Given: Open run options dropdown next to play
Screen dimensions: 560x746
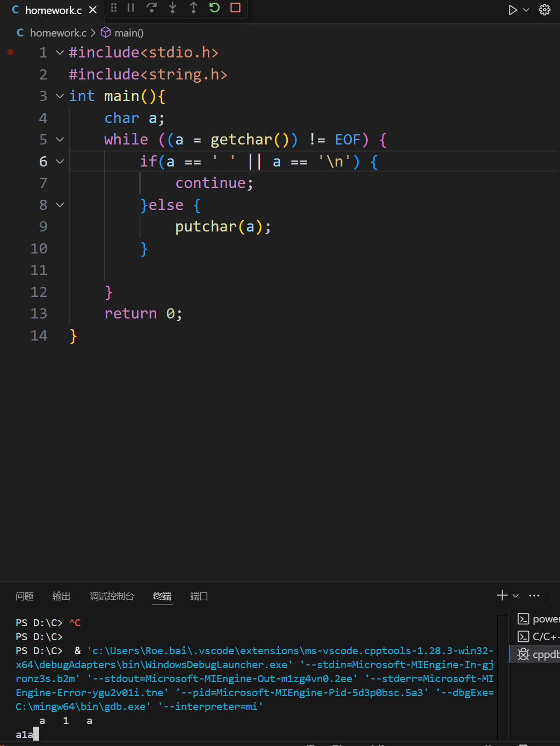Looking at the screenshot, I should (526, 10).
